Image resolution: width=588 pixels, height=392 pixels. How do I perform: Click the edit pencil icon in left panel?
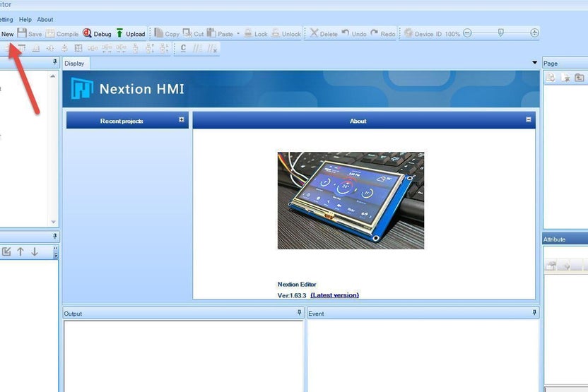[x=6, y=251]
